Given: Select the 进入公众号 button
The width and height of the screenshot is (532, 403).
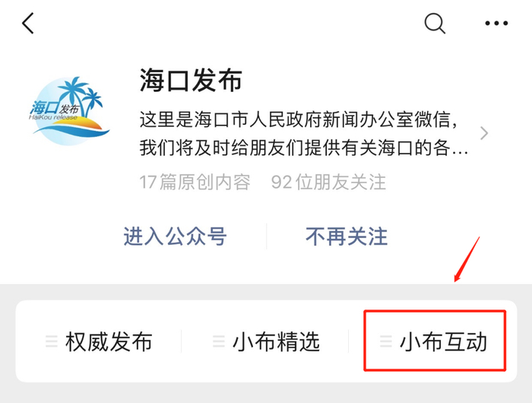Looking at the screenshot, I should tap(175, 236).
